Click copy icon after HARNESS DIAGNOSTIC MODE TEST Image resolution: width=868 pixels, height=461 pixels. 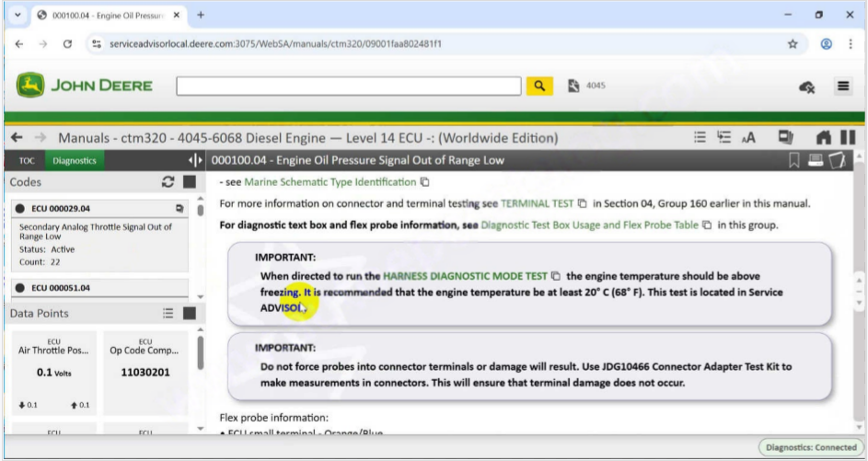pyautogui.click(x=556, y=276)
